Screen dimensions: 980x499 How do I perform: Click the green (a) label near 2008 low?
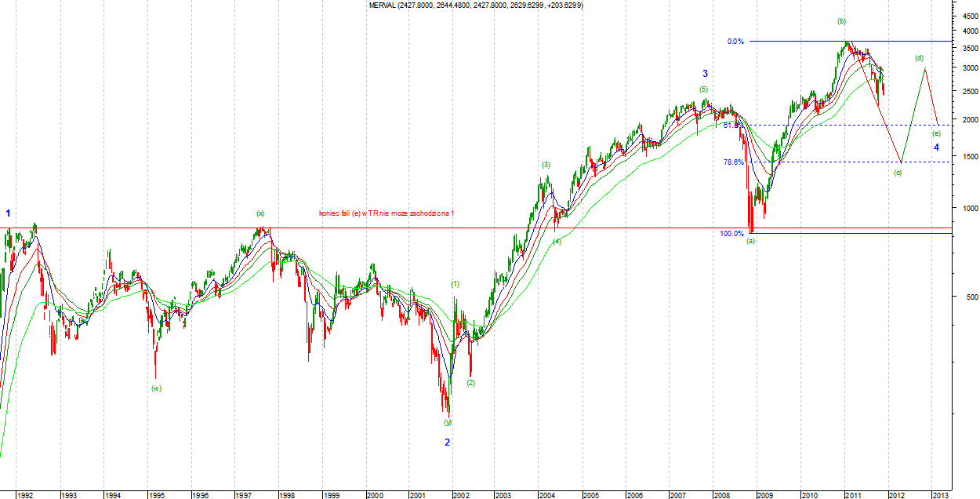pos(750,241)
